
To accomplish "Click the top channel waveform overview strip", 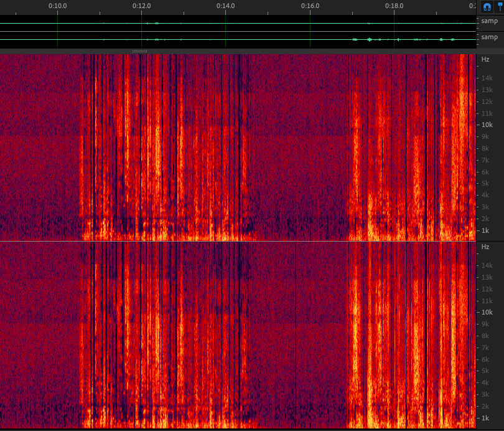I will (x=236, y=23).
